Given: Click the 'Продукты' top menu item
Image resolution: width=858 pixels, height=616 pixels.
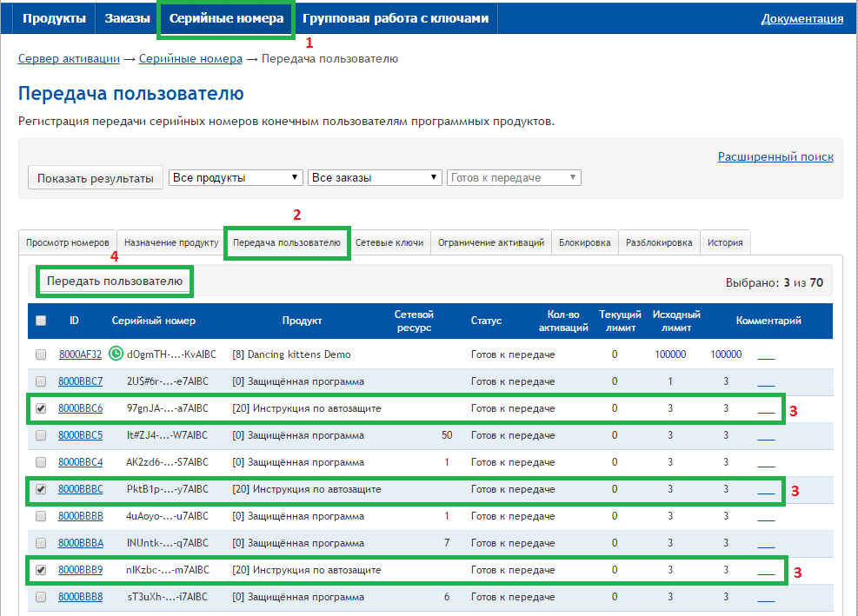Looking at the screenshot, I should pyautogui.click(x=54, y=18).
